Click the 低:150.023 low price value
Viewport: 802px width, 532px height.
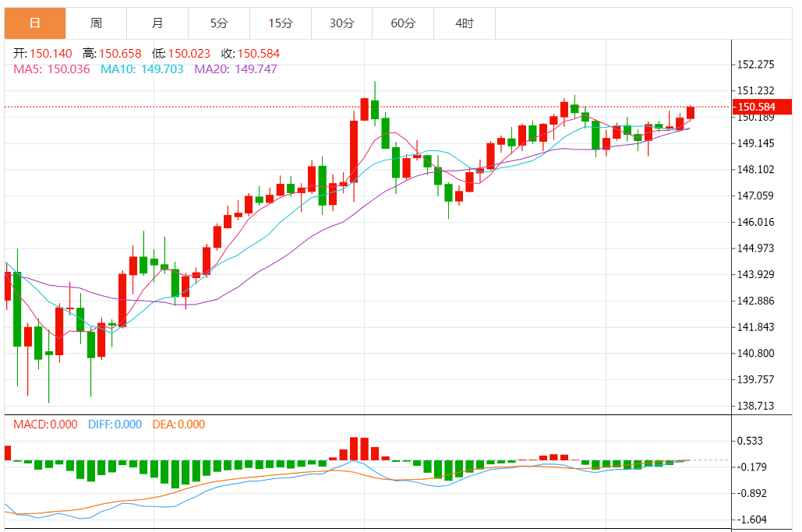click(181, 54)
